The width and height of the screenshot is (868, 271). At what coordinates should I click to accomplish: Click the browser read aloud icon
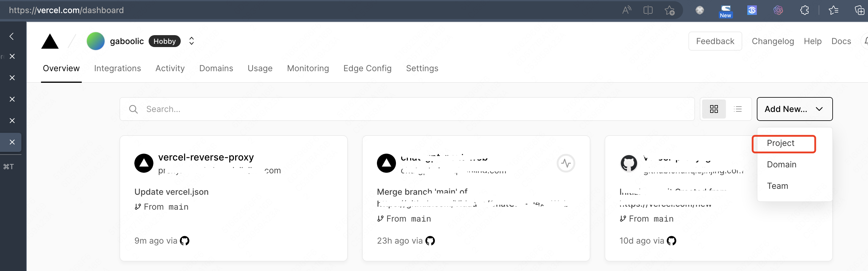(x=626, y=10)
